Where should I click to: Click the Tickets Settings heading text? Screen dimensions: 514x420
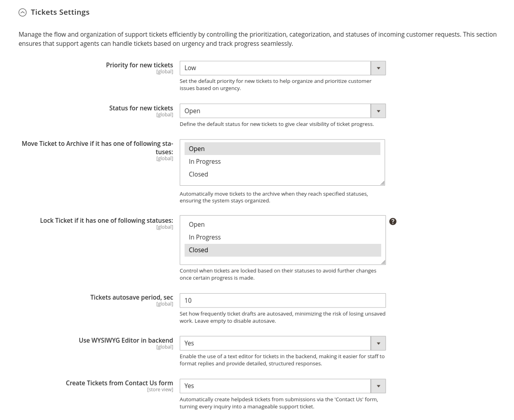[60, 12]
